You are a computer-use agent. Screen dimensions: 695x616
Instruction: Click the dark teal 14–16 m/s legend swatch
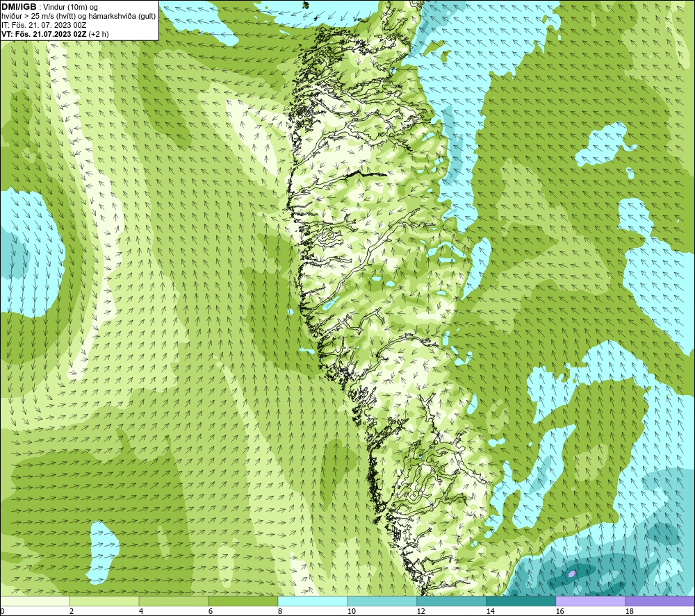coord(521,601)
